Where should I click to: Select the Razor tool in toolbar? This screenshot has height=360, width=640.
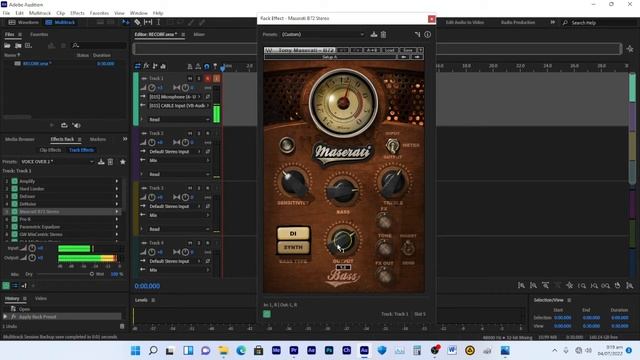click(138, 22)
